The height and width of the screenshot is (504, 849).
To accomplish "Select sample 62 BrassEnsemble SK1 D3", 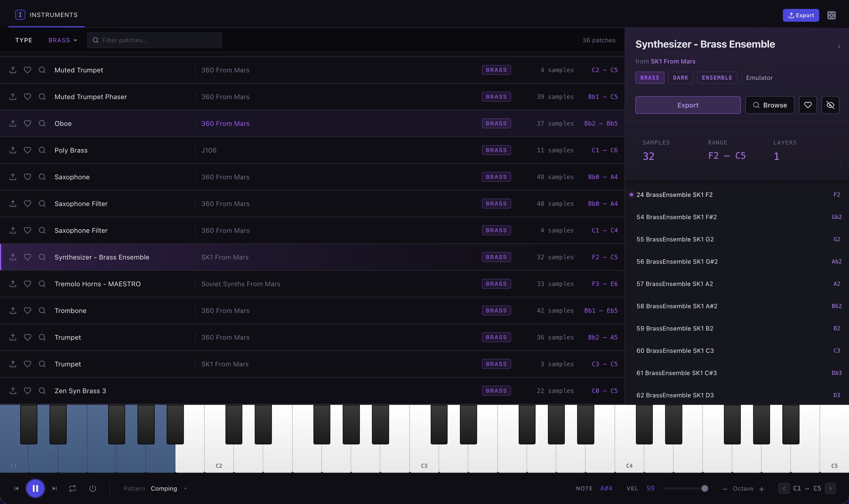I will 737,395.
